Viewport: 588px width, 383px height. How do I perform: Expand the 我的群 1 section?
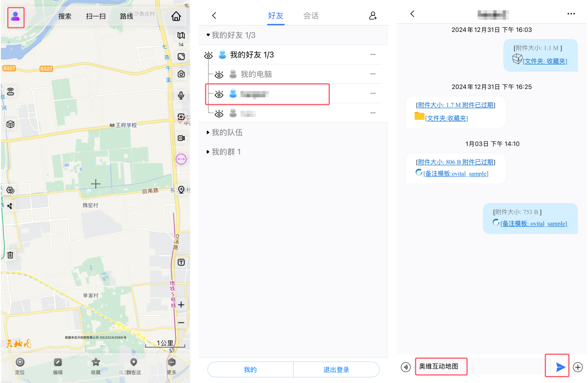tap(224, 151)
